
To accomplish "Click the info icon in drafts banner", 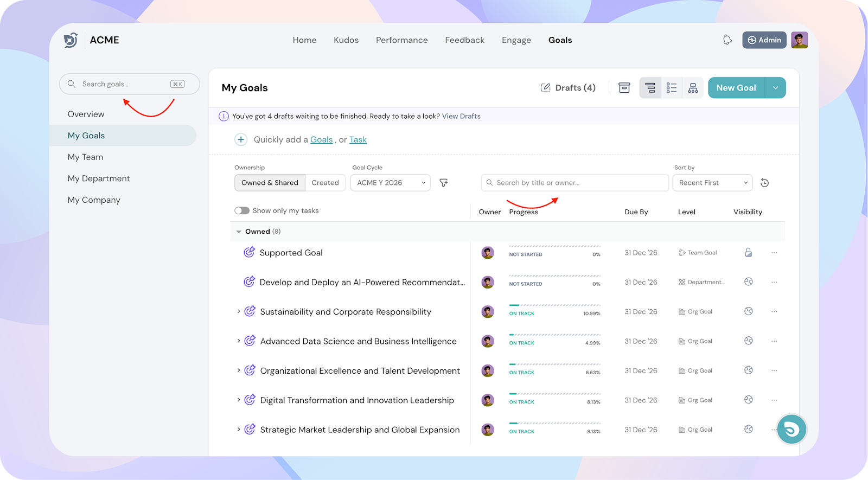I will [224, 116].
